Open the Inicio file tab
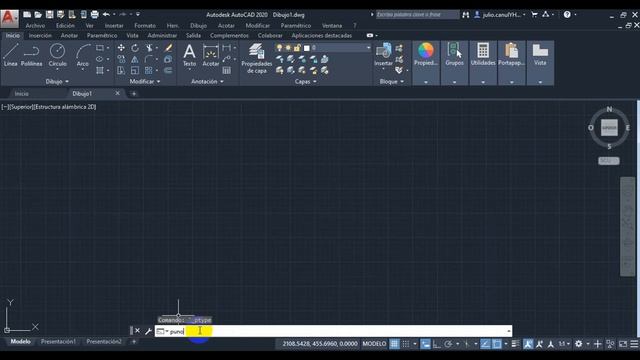640x360 pixels. click(x=22, y=93)
